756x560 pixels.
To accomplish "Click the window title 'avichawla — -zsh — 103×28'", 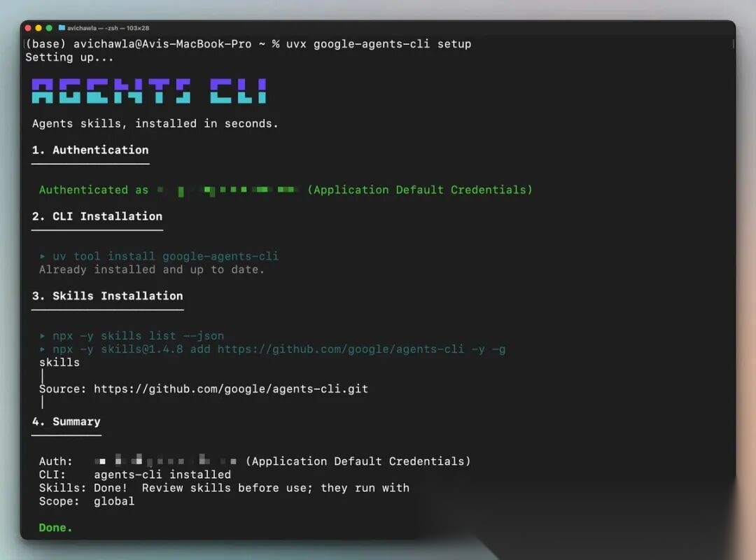I will pos(108,28).
